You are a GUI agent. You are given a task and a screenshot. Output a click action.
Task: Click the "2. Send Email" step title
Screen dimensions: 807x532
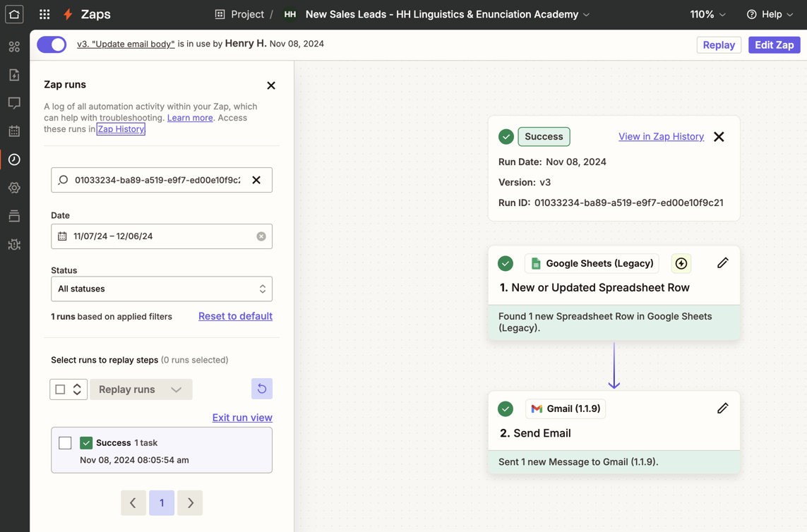click(x=535, y=433)
